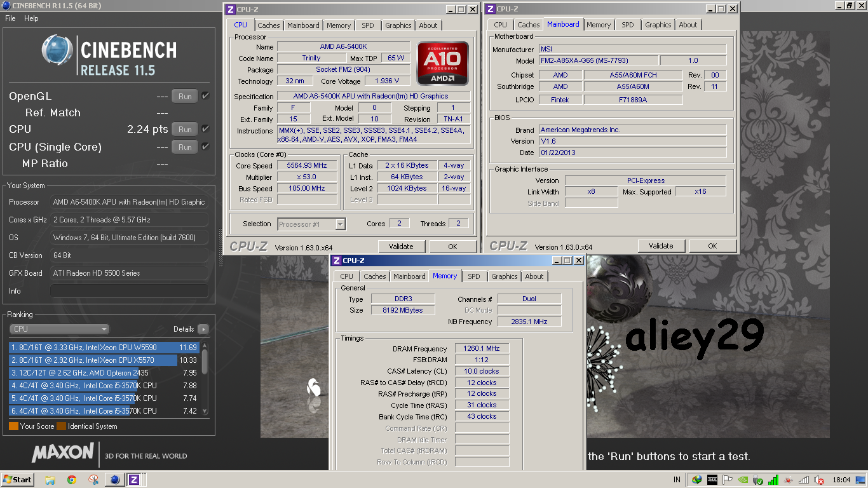The image size is (868, 488).
Task: Switch to SPD tab in Mainboard window
Action: (628, 25)
